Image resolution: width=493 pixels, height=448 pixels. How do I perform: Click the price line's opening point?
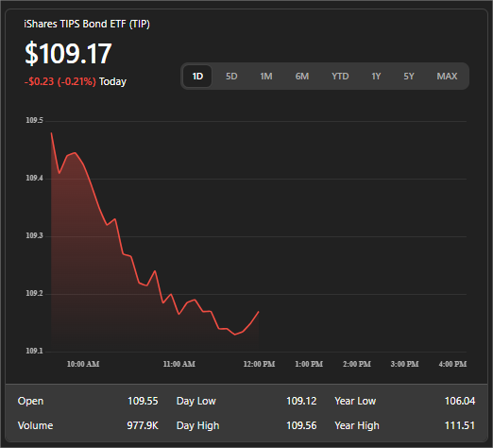click(51, 133)
